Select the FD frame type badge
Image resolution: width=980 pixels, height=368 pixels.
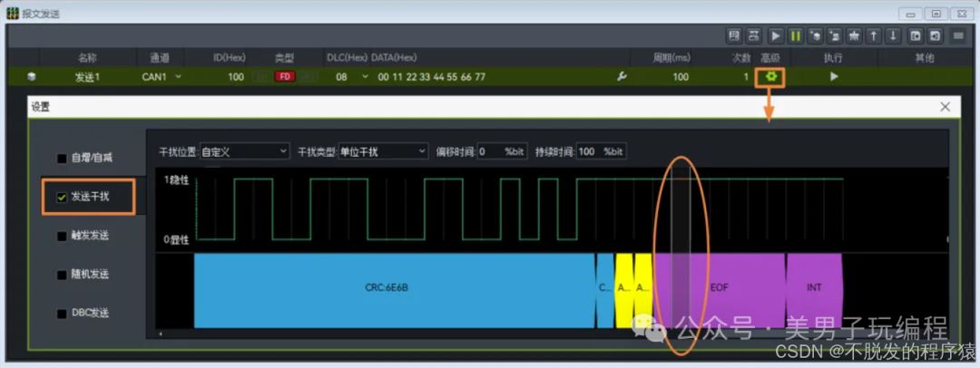click(x=285, y=77)
